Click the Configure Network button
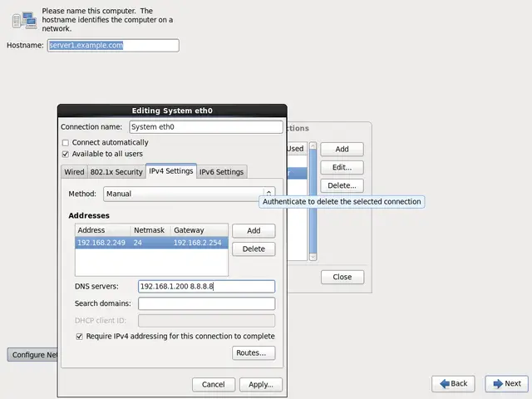532x399 pixels. pyautogui.click(x=32, y=355)
